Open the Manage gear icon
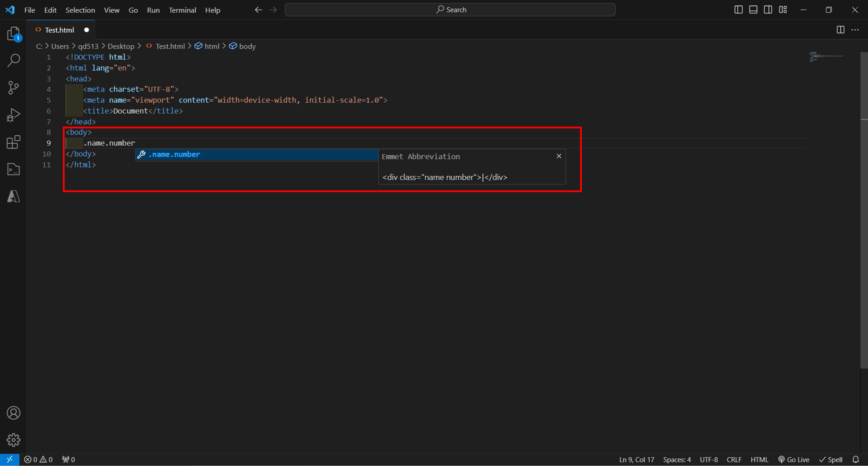The width and height of the screenshot is (868, 466). [x=13, y=440]
